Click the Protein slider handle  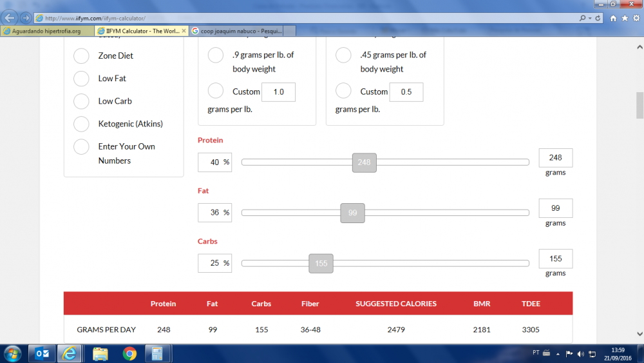364,162
